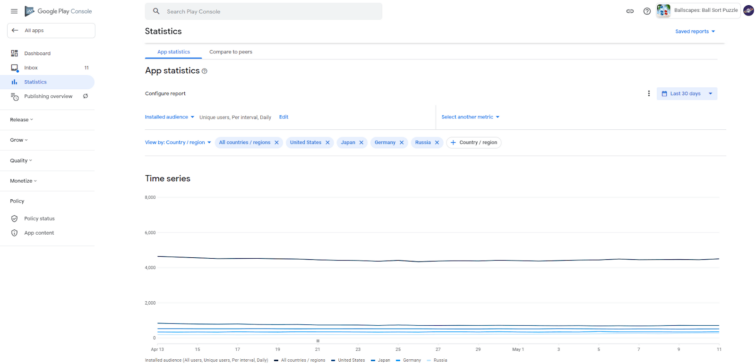Click the Policy heading in sidebar
The width and height of the screenshot is (756, 364).
point(17,201)
